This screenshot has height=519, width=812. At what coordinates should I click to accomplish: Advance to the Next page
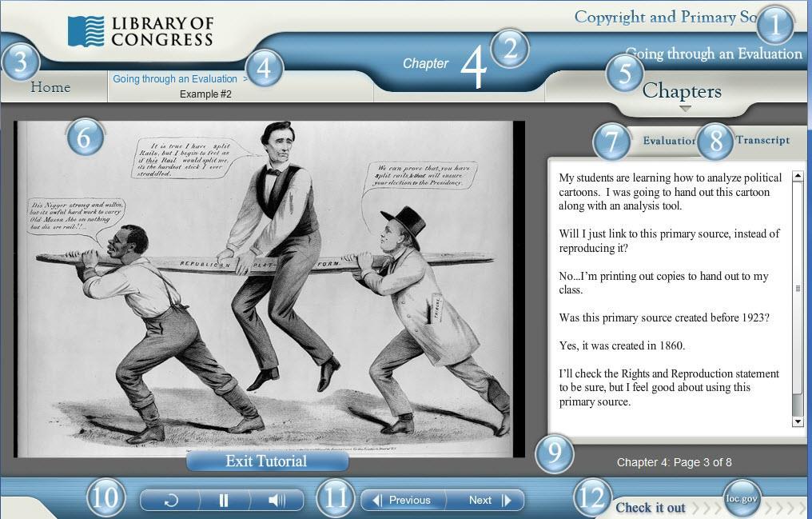tap(489, 501)
